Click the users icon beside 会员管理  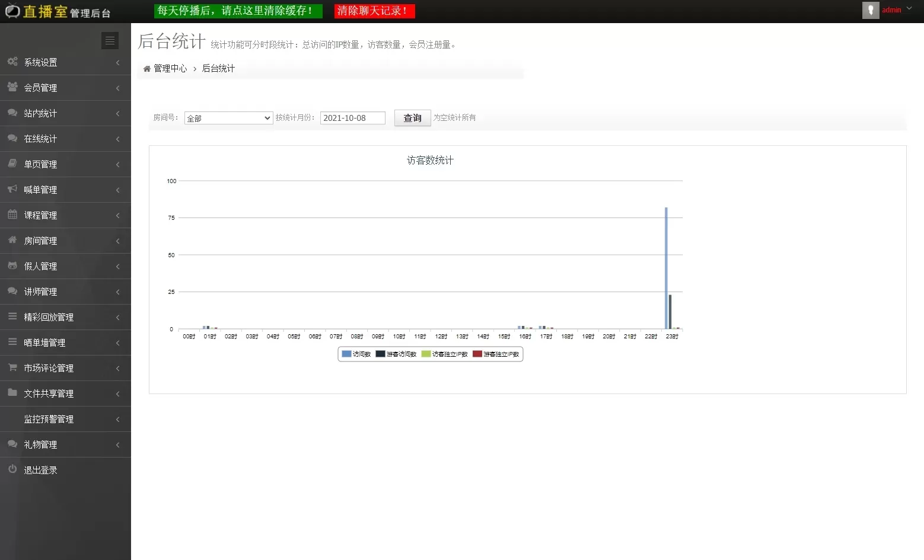tap(12, 87)
